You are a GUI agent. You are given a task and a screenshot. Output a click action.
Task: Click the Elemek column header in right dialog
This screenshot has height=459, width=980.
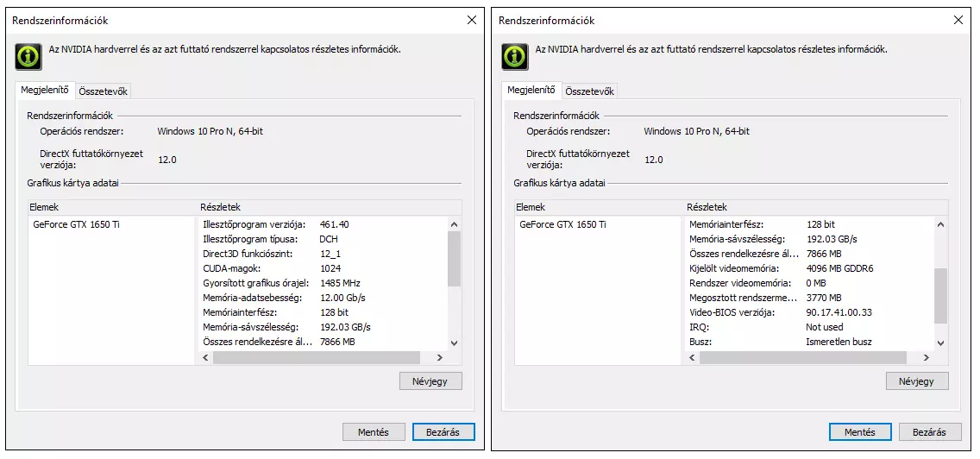(599, 208)
